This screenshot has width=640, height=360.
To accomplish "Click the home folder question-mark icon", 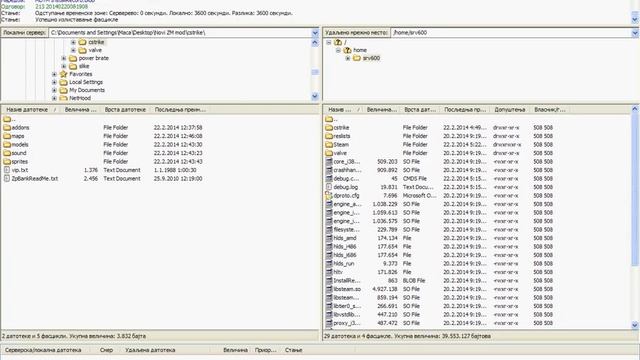I will pos(347,50).
